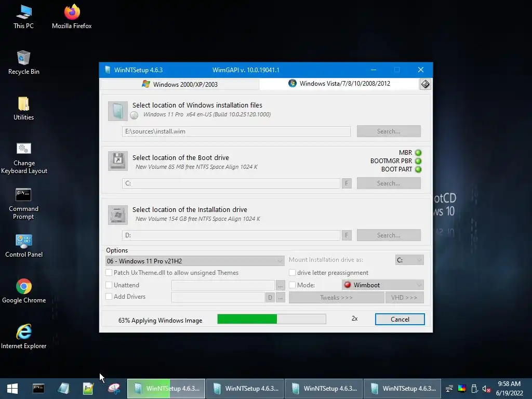
Task: Select Windows Vista/7/8/10/2008/2012 tab
Action: point(339,84)
